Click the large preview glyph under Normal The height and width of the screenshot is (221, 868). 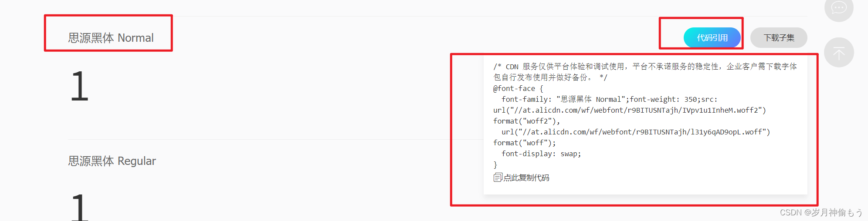pos(80,87)
